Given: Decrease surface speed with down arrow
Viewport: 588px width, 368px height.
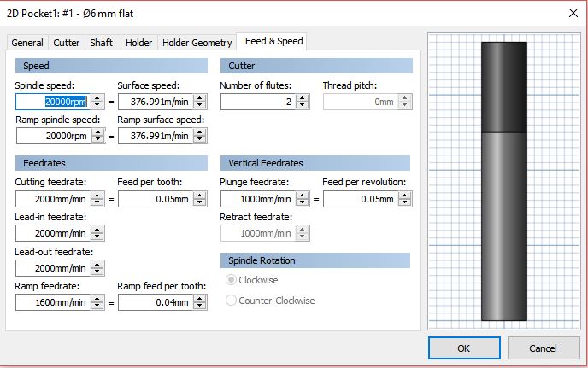Looking at the screenshot, I should pyautogui.click(x=200, y=105).
